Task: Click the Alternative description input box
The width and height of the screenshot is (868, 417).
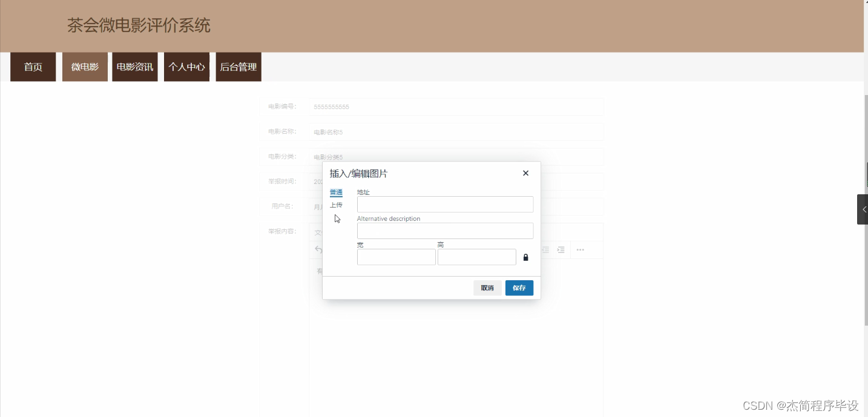Action: [445, 231]
